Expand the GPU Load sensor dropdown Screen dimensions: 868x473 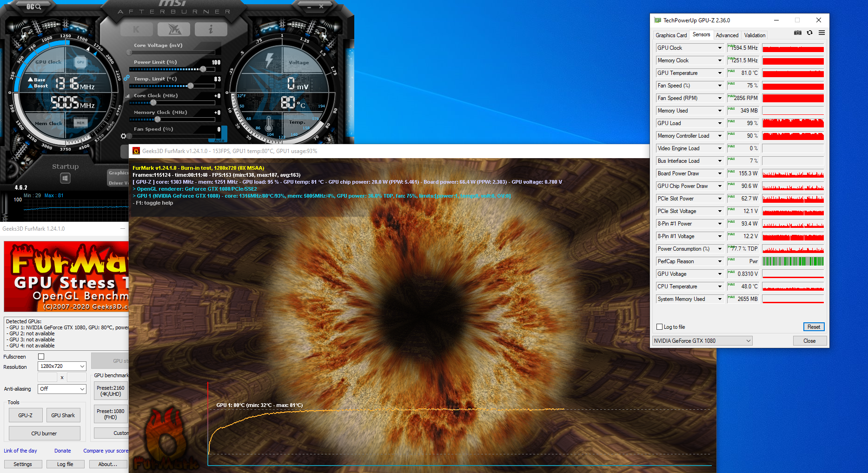pyautogui.click(x=720, y=123)
